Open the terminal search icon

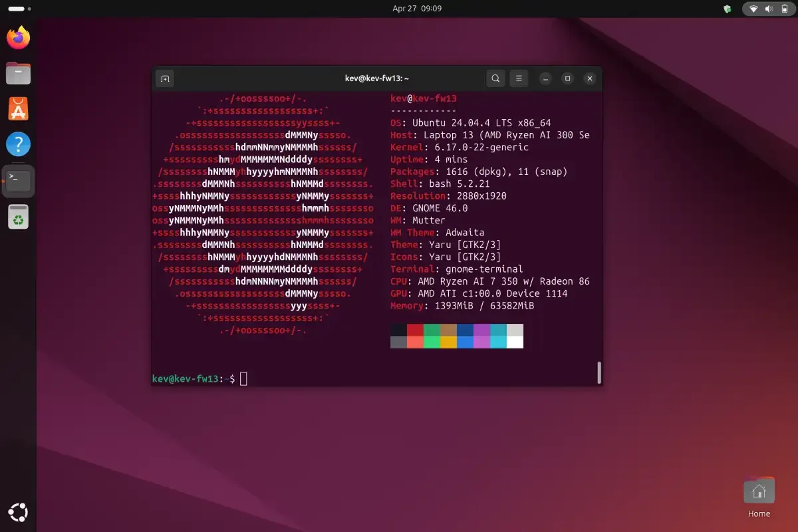[x=495, y=78]
